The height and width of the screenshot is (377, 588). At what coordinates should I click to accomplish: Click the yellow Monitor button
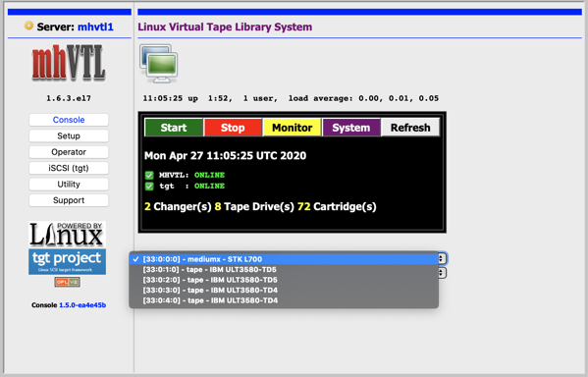pyautogui.click(x=292, y=128)
